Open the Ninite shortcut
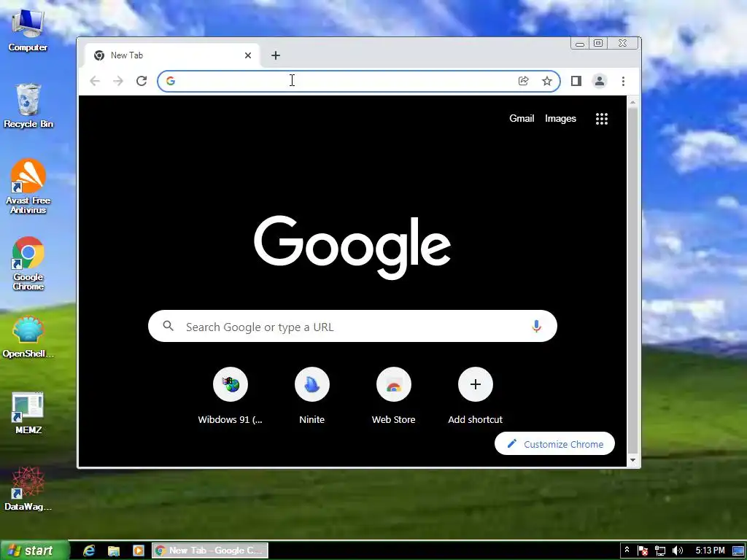Image resolution: width=747 pixels, height=560 pixels. tap(312, 396)
